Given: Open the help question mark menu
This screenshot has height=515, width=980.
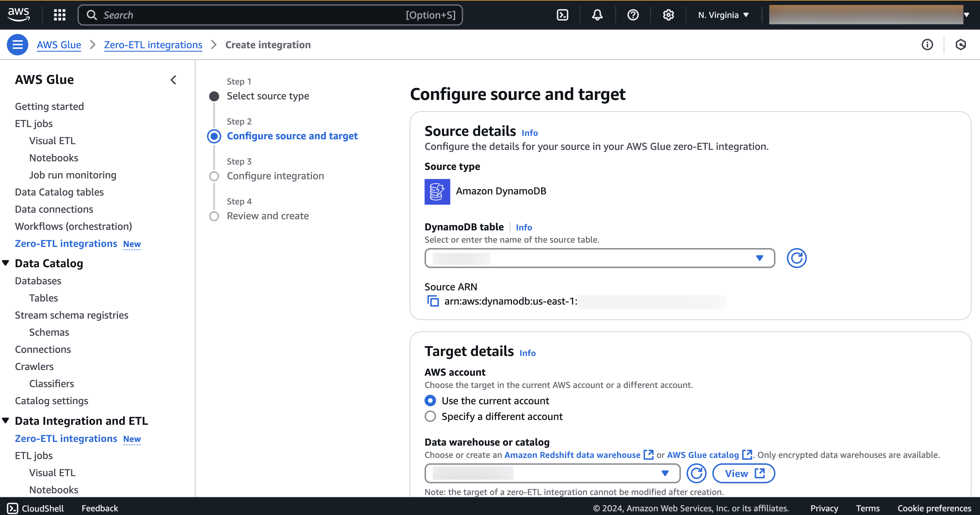Looking at the screenshot, I should 633,15.
